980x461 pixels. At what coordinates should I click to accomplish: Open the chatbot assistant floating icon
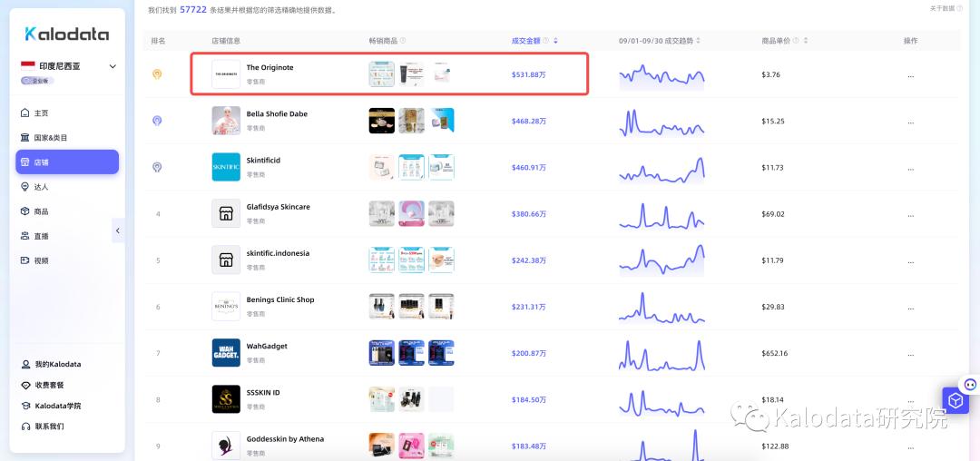[969, 385]
